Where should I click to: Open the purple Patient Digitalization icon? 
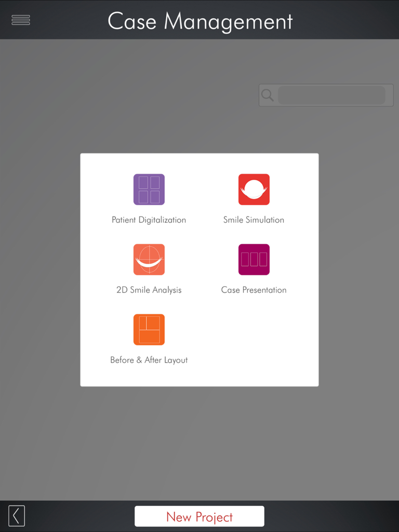(149, 190)
